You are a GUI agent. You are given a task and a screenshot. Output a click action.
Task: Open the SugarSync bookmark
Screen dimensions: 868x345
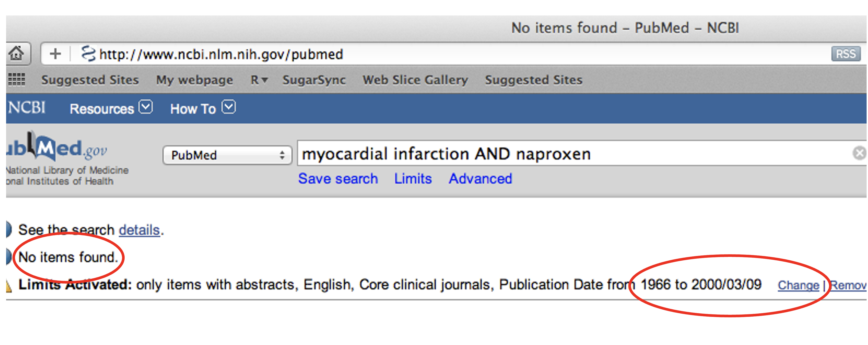pos(314,80)
